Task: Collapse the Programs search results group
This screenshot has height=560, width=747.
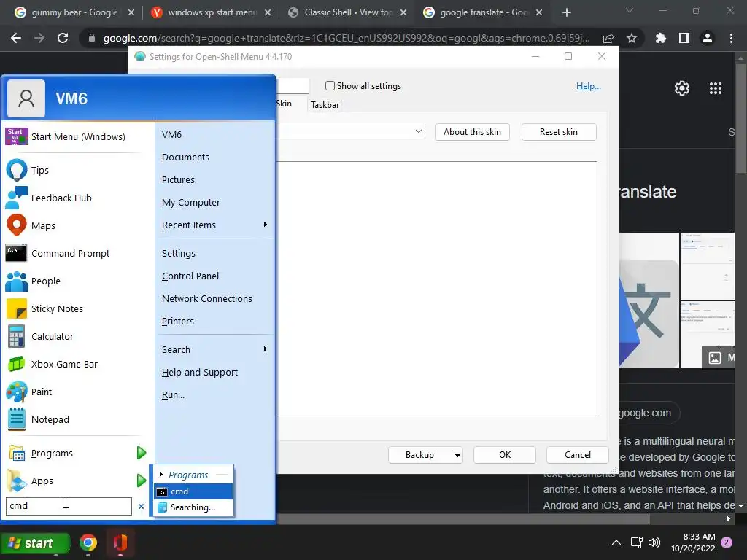Action: [161, 474]
